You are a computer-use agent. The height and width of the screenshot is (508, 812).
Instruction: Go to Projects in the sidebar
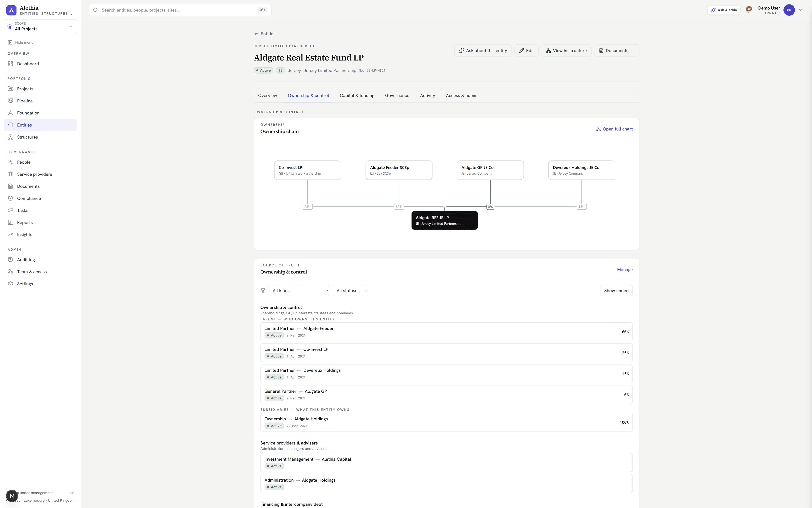[40, 89]
